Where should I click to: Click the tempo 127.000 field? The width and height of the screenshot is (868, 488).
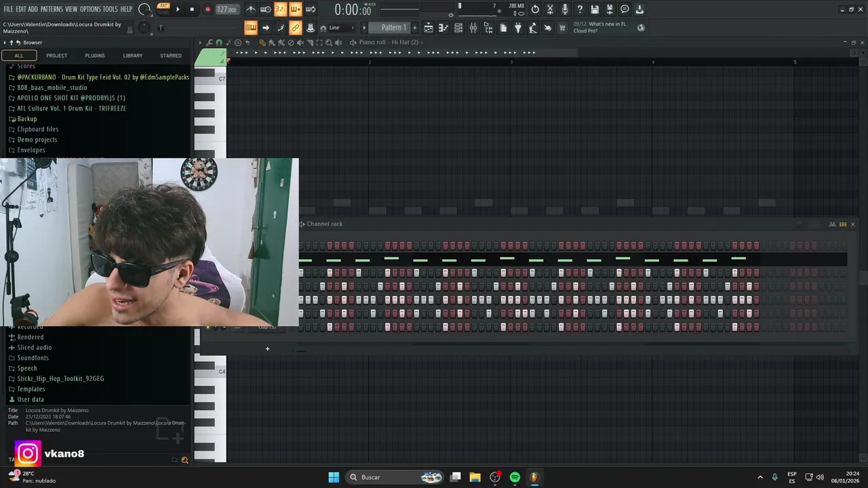227,9
